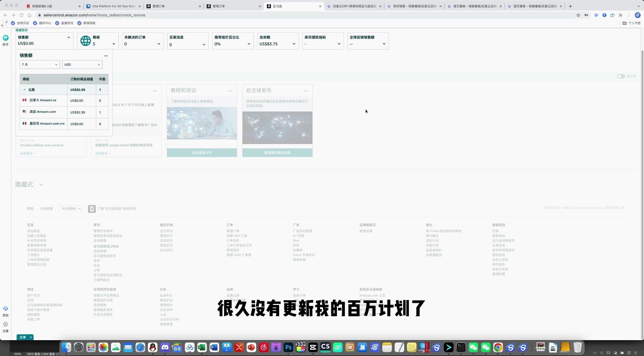
Task: Launch QQ penguin from the dock
Action: pyautogui.click(x=153, y=347)
